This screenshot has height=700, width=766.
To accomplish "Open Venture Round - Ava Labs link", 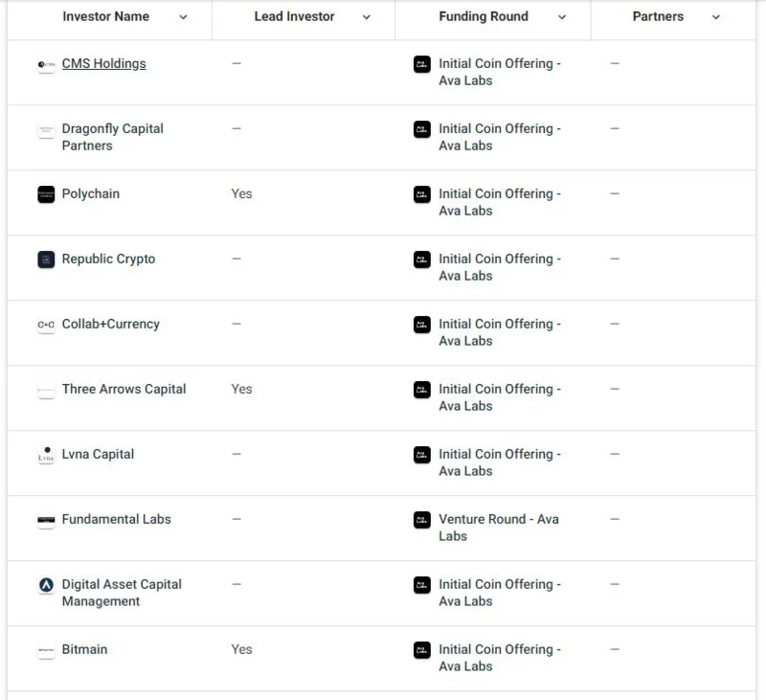I will pyautogui.click(x=499, y=528).
